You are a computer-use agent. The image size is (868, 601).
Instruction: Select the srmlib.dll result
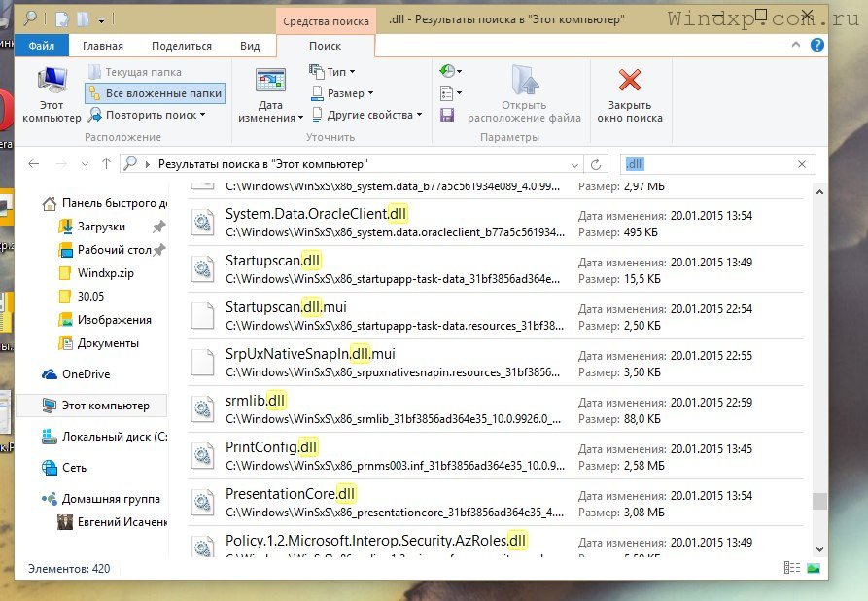coord(496,409)
